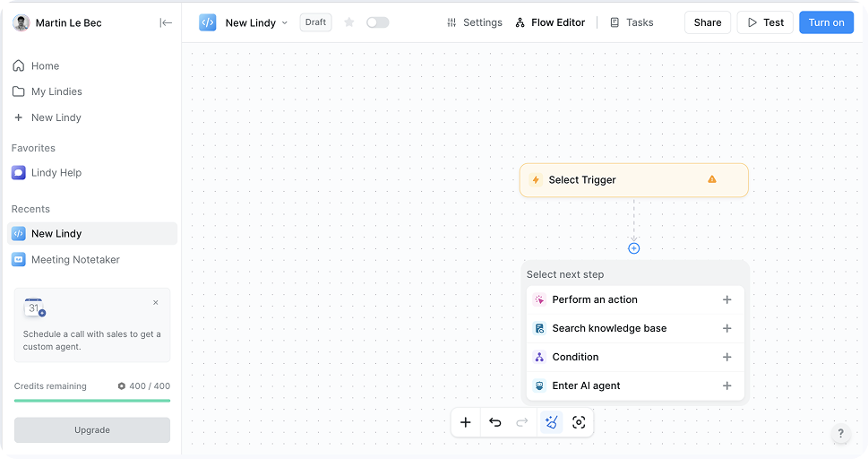The width and height of the screenshot is (868, 459).
Task: Click the Meeting Notetaker icon in Recents
Action: [18, 259]
